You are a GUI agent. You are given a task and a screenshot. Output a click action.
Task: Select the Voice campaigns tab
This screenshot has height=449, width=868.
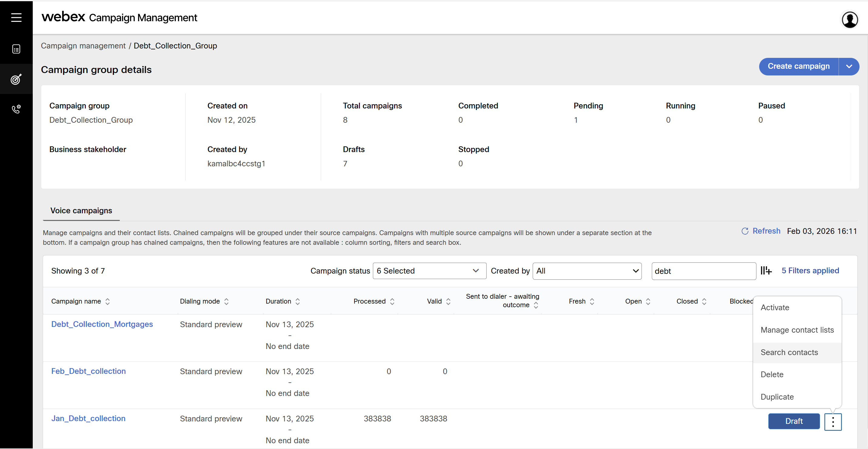click(81, 211)
